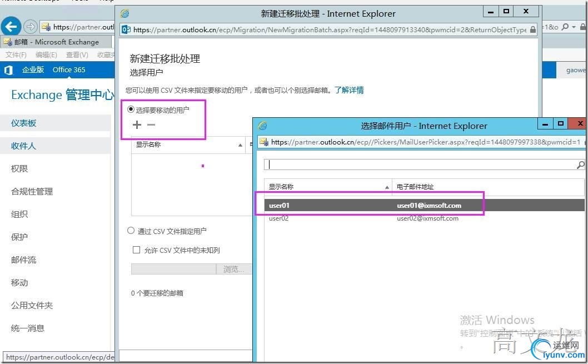Click mail icon on 邮箱 - Microsoft Exchange tab
588x364 pixels.
tap(7, 42)
